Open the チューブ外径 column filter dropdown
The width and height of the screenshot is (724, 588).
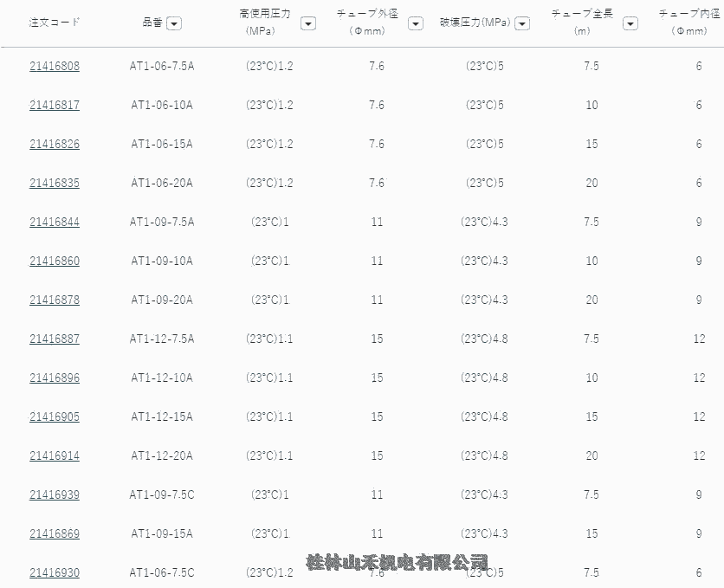(415, 23)
